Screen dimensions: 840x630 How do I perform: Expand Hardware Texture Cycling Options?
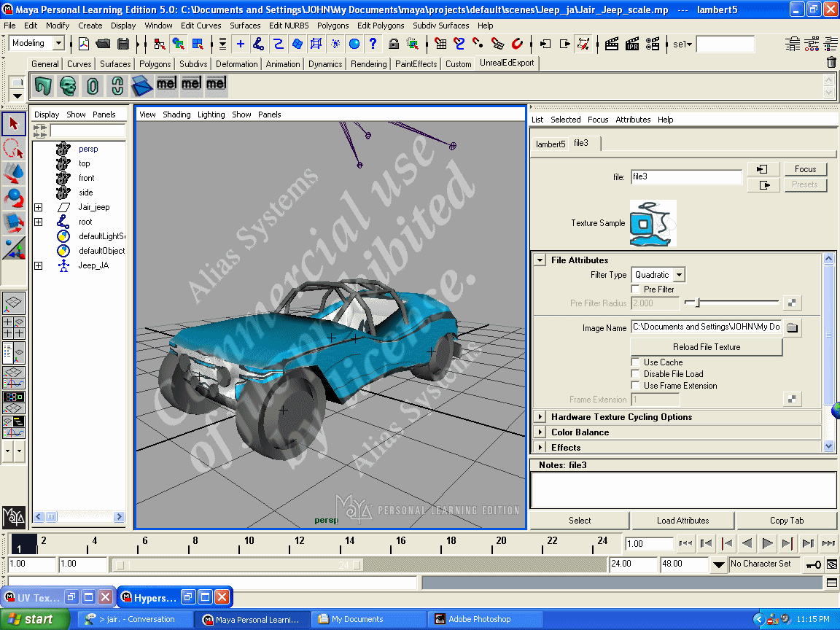click(540, 417)
